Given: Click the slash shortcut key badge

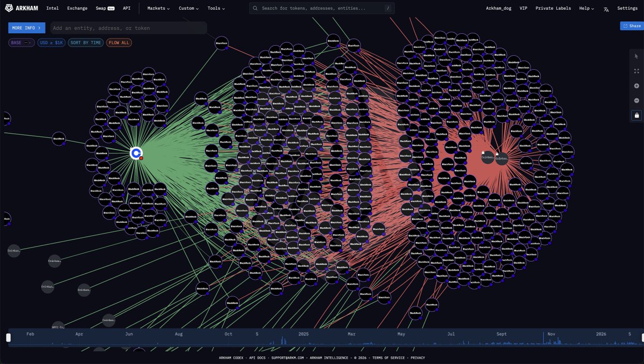Looking at the screenshot, I should point(387,9).
